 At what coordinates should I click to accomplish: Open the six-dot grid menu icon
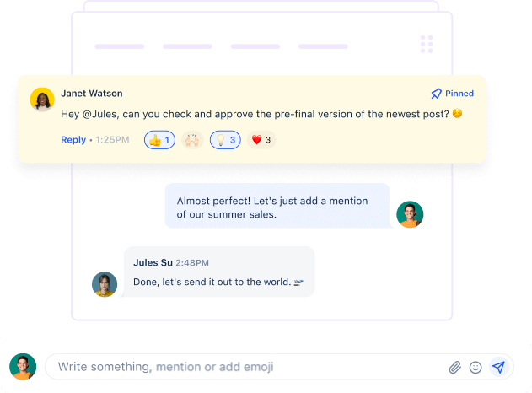click(x=427, y=44)
